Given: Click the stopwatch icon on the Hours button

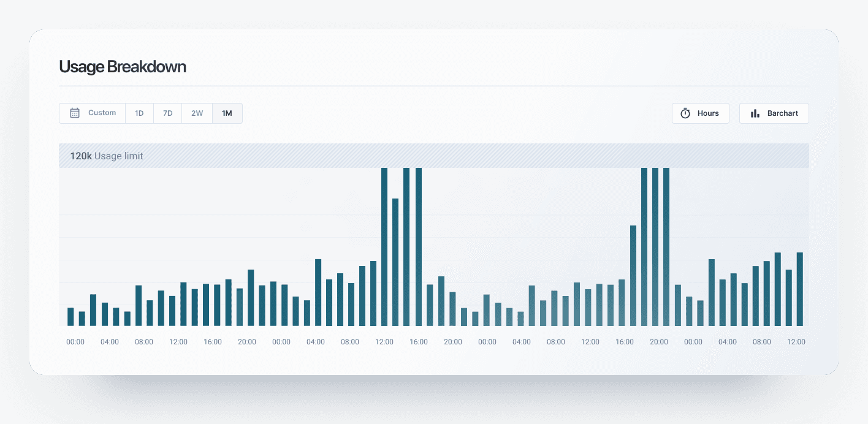Looking at the screenshot, I should coord(685,113).
